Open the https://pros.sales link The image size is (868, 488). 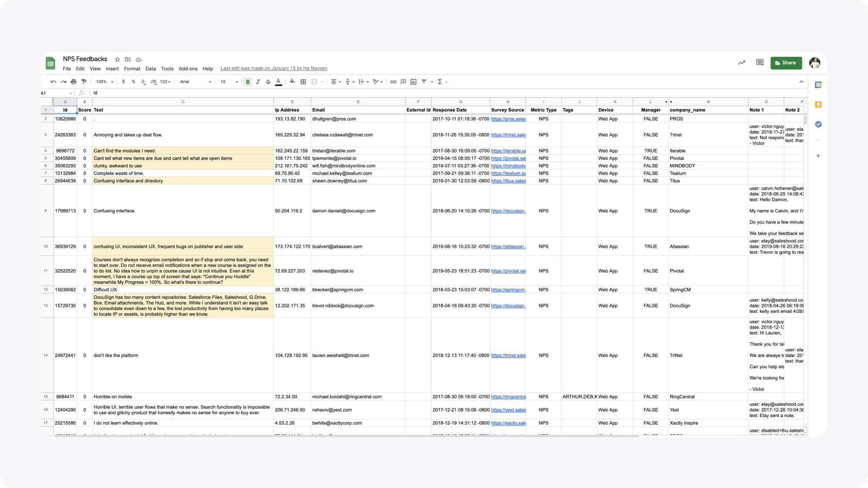(x=508, y=119)
